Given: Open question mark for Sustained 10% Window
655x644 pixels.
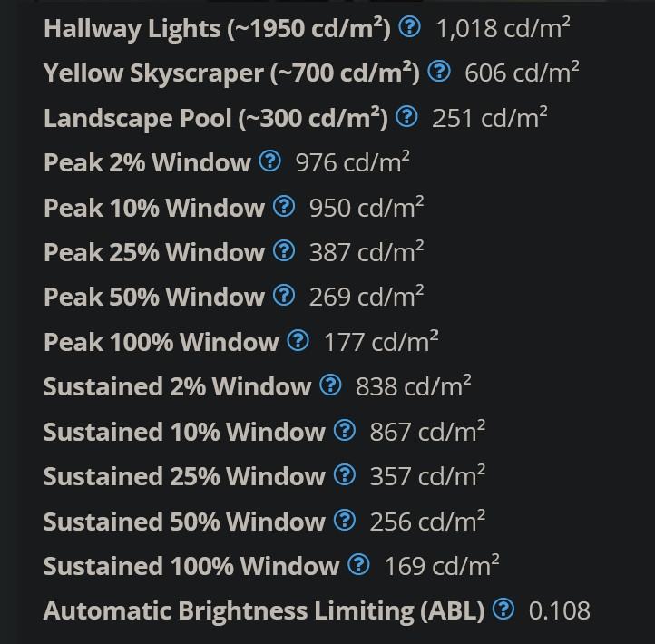Looking at the screenshot, I should (345, 431).
